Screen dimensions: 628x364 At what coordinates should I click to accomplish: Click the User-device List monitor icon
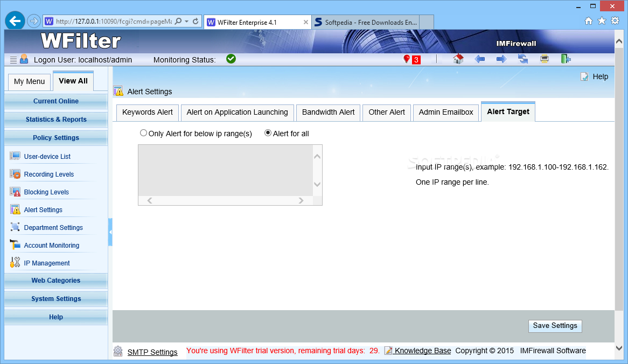15,156
